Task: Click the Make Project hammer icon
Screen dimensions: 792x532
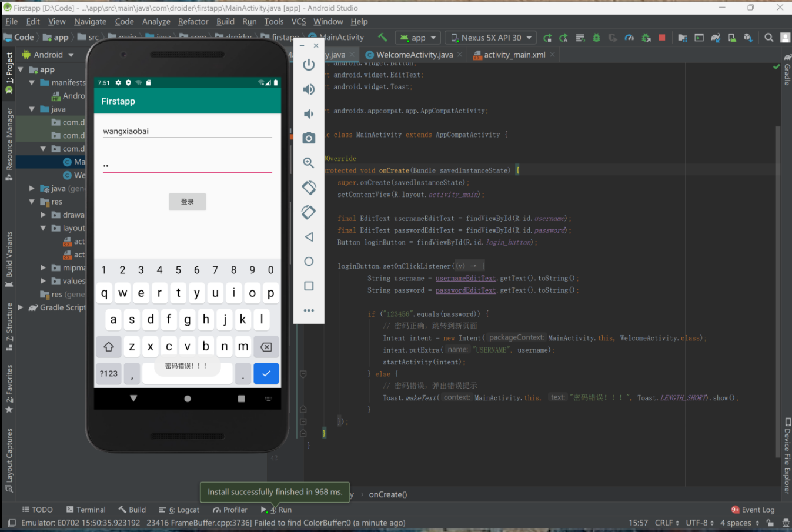Action: point(383,38)
